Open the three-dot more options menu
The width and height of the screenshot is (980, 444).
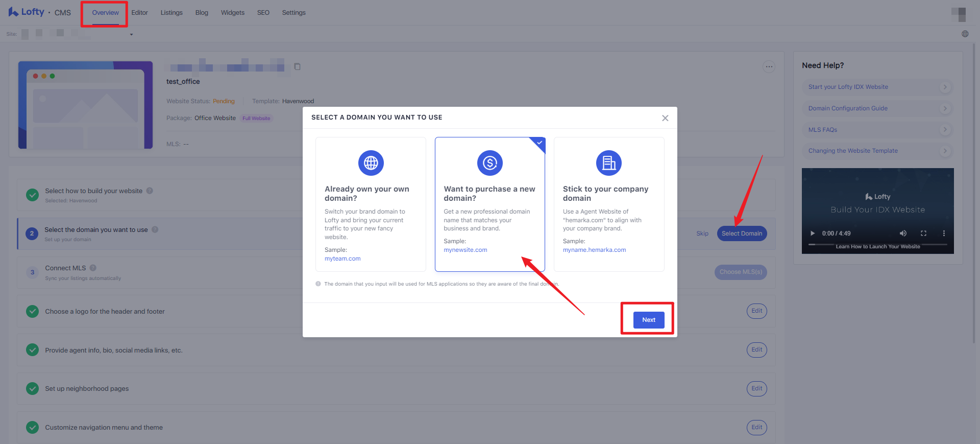(x=769, y=66)
